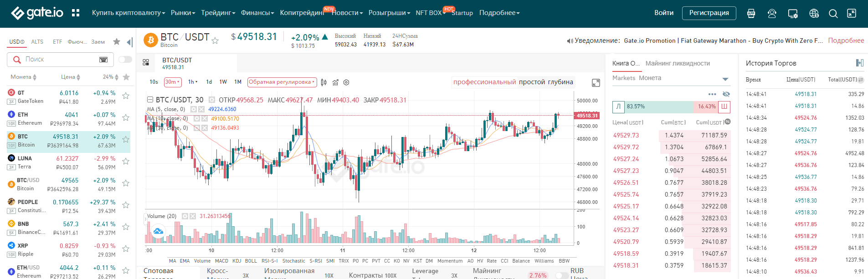Click the long/short ratio 83.57% bar
This screenshot has height=279, width=868.
tap(660, 107)
